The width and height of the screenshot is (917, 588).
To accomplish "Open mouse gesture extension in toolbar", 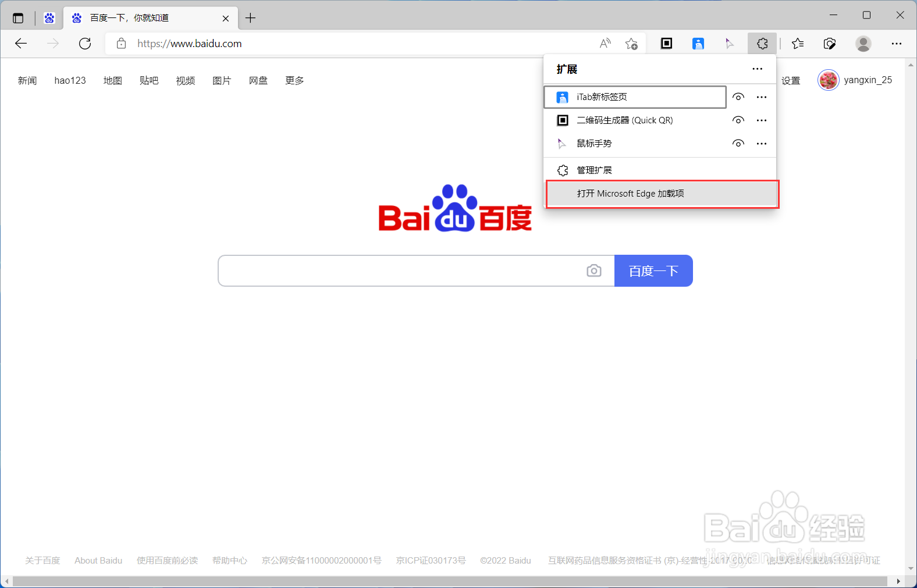I will 730,44.
